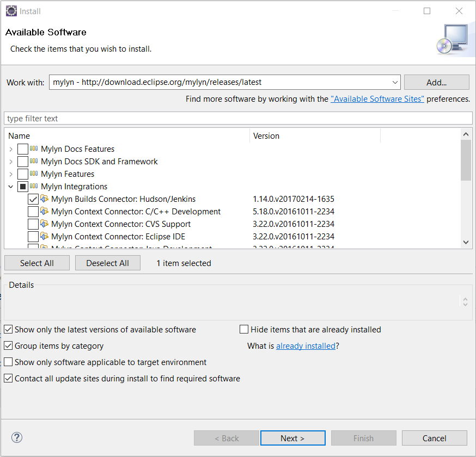The height and width of the screenshot is (457, 476).
Task: Click the Deselect All button
Action: (x=108, y=263)
